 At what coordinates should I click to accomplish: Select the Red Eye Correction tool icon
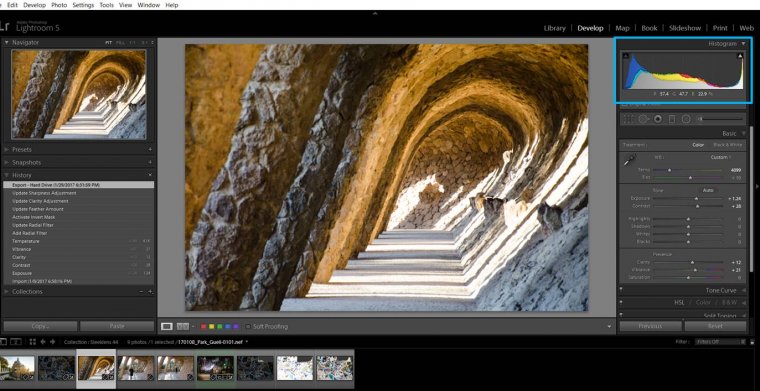pyautogui.click(x=658, y=119)
